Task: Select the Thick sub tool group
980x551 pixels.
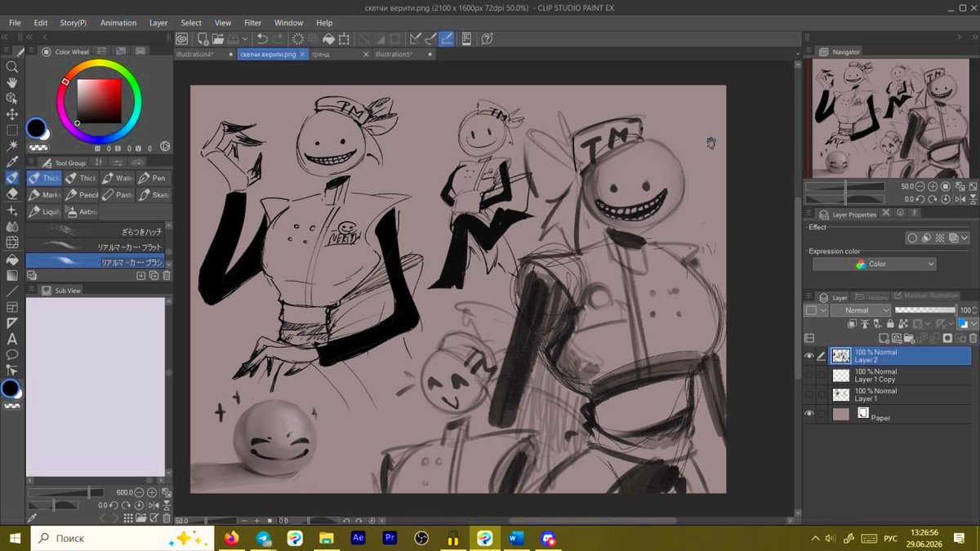Action: (x=44, y=178)
